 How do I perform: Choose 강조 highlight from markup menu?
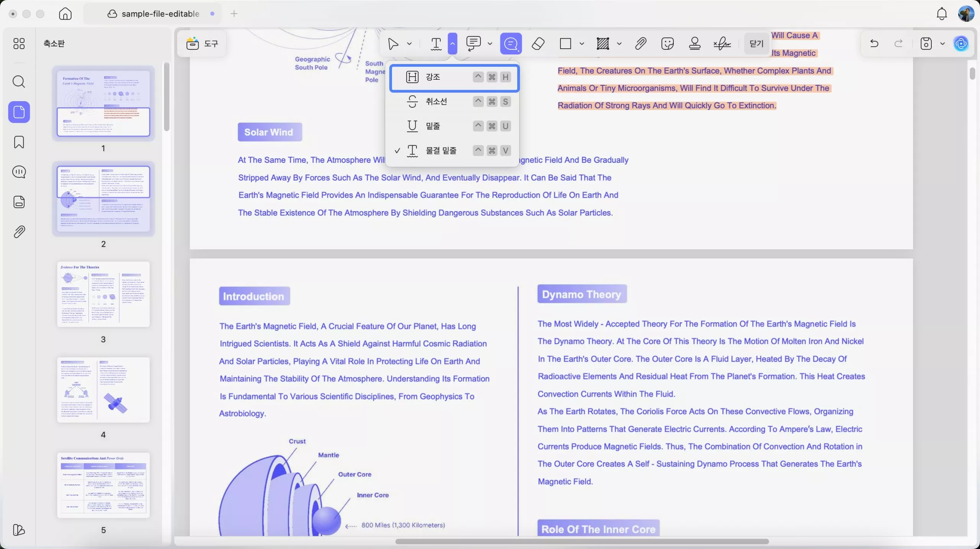pos(454,77)
